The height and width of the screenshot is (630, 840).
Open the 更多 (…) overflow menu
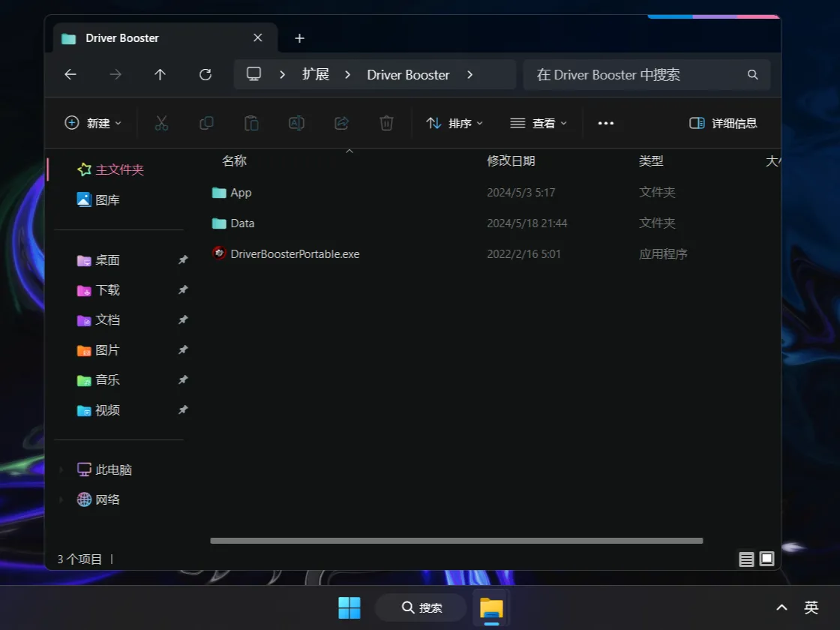tap(606, 123)
